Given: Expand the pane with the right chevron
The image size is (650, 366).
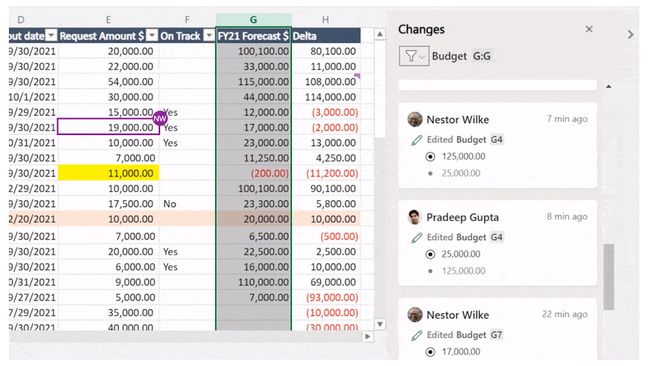Looking at the screenshot, I should pyautogui.click(x=631, y=34).
